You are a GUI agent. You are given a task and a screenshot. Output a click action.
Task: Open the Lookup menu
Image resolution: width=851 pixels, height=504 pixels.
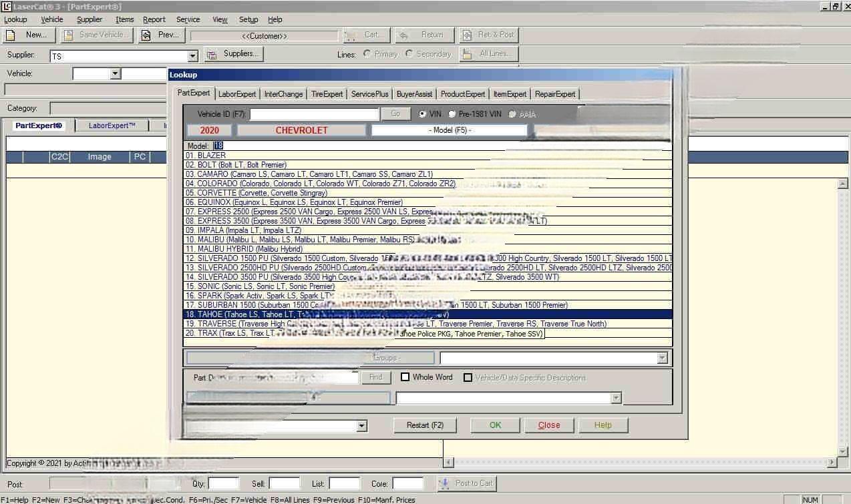click(x=15, y=19)
